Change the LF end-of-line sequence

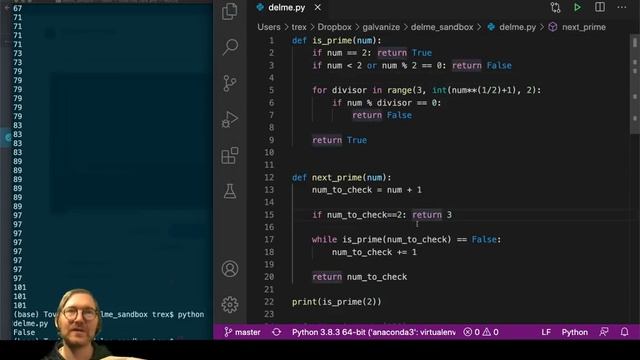pos(546,332)
